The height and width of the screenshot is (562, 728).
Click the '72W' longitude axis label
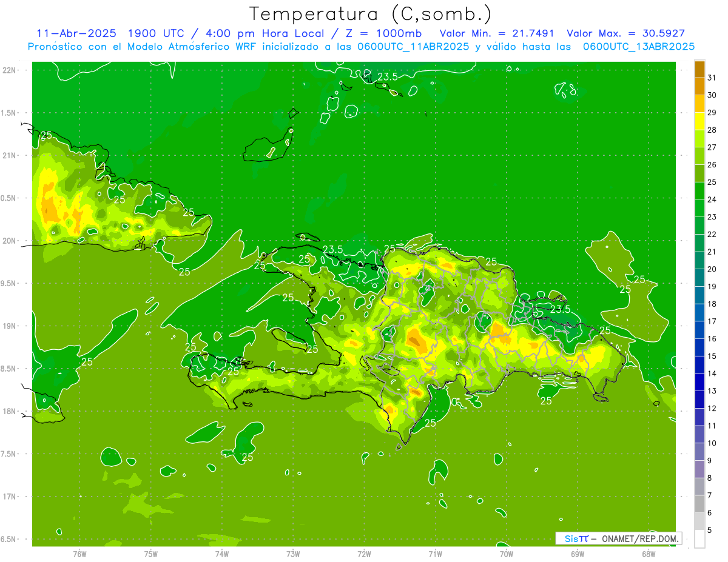click(x=364, y=554)
